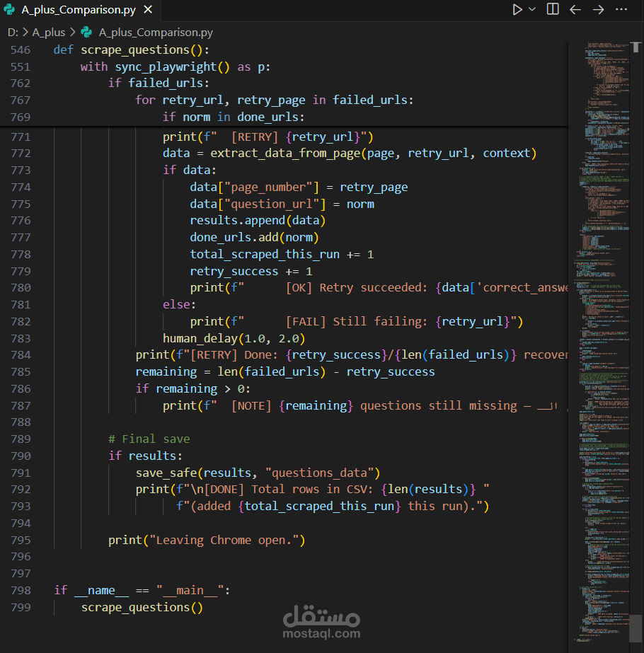Open the D: drive breadcrumb
Screen dimensions: 644x653
pos(13,33)
